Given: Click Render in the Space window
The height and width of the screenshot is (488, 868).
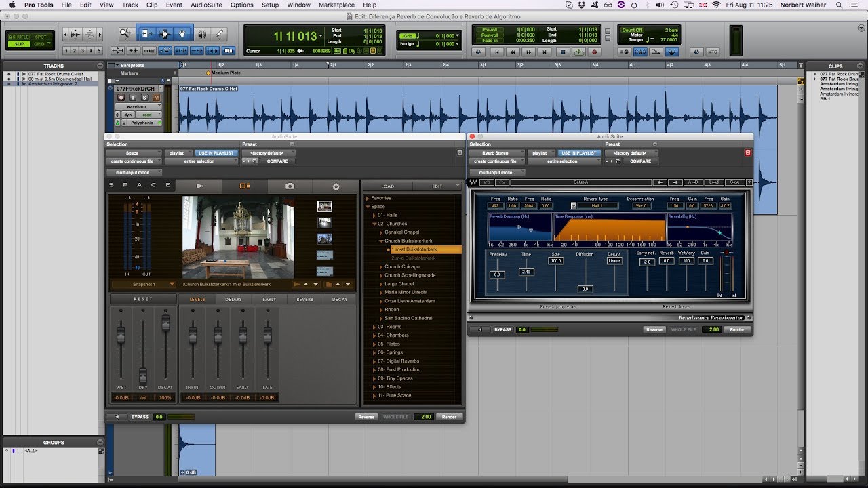Looking at the screenshot, I should point(449,417).
